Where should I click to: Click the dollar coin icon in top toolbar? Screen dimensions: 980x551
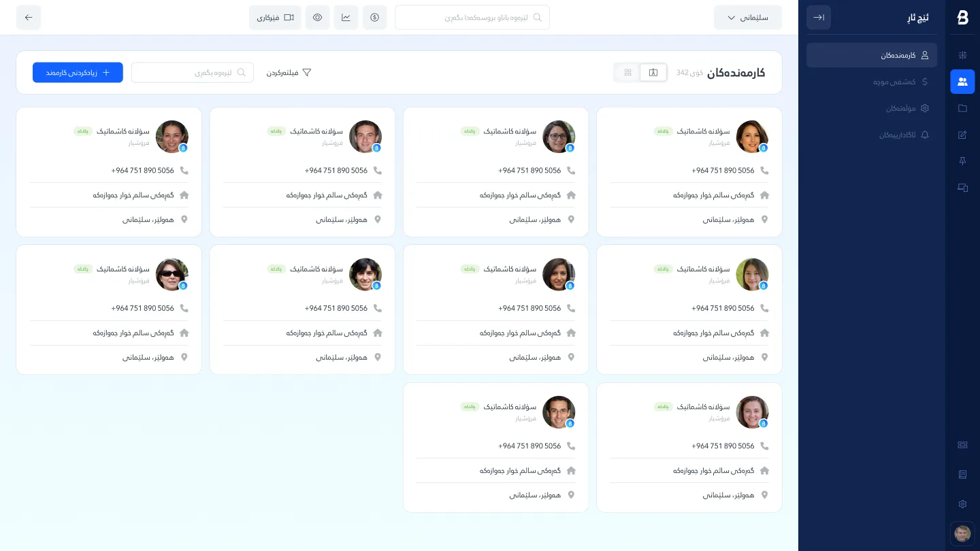click(374, 18)
